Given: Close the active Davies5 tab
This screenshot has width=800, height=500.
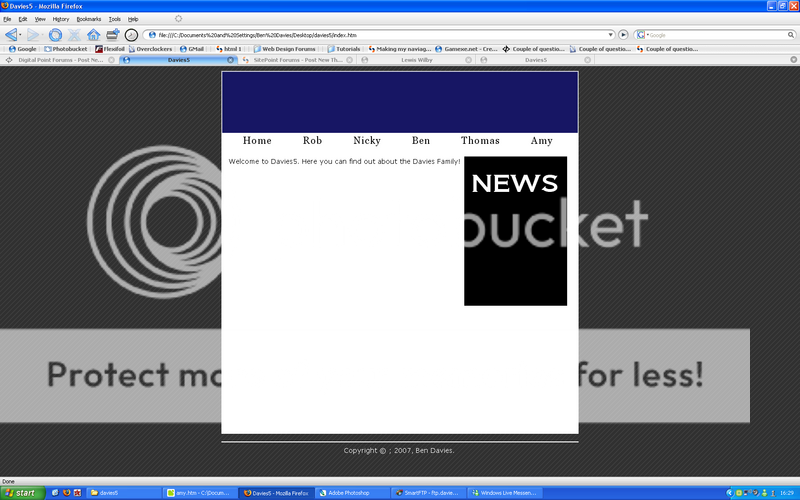Looking at the screenshot, I should coord(230,60).
